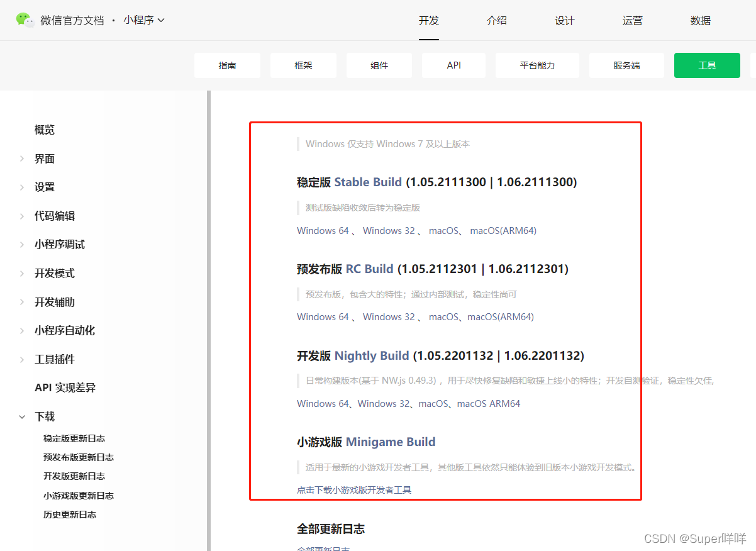This screenshot has width=756, height=551.
Task: Expand the 开发辅助 sidebar chevron
Action: point(21,302)
